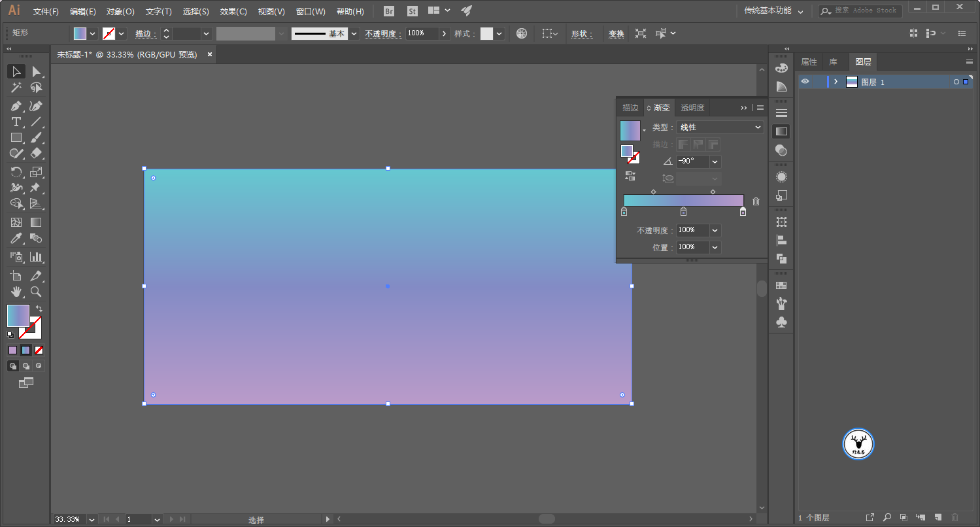980x527 pixels.
Task: Click the 形状 shape link
Action: 582,34
